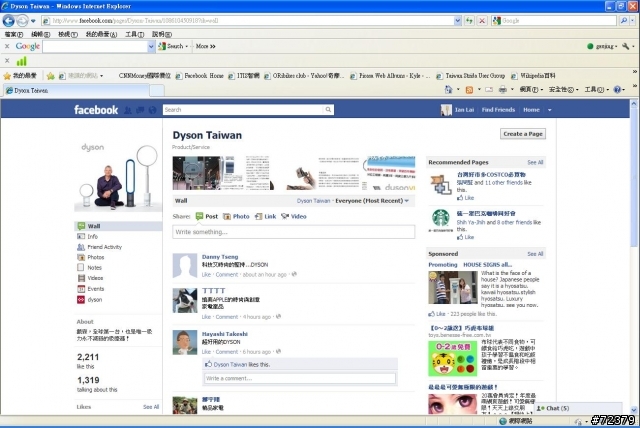Click the RSS feeds icon
The height and width of the screenshot is (428, 640).
pos(469,90)
